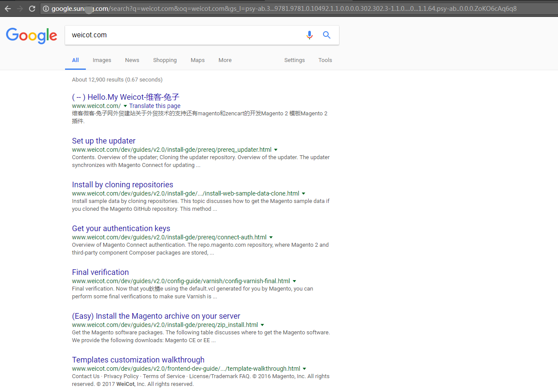Click the browser address bar URL
This screenshot has width=558, height=392.
(x=284, y=9)
